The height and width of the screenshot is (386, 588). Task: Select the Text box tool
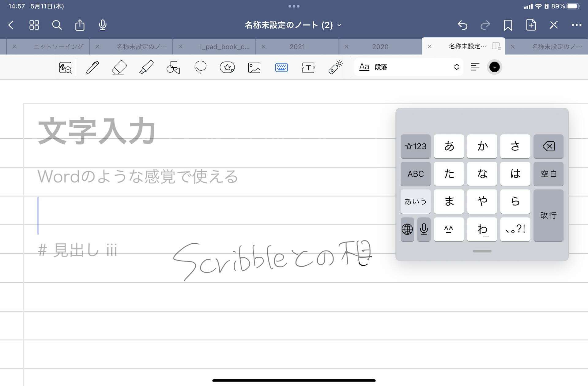click(x=308, y=67)
